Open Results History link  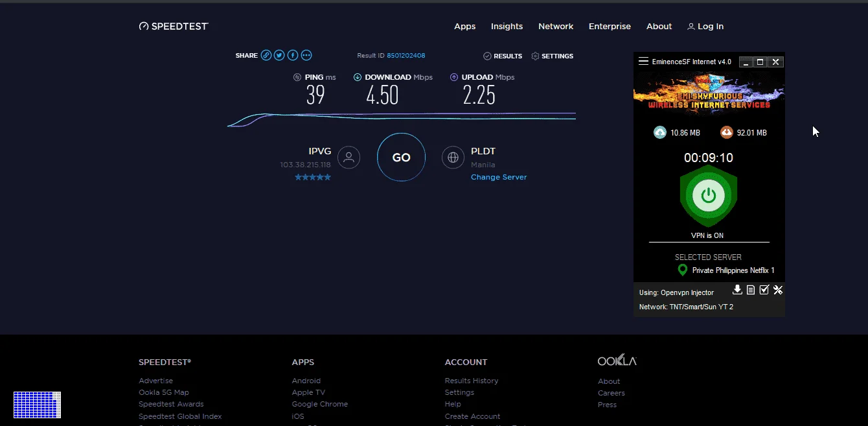coord(472,381)
